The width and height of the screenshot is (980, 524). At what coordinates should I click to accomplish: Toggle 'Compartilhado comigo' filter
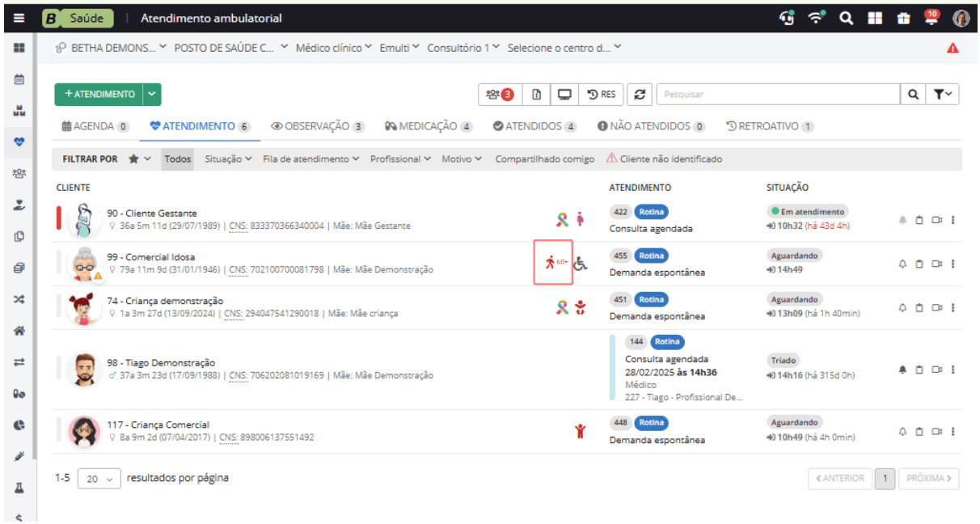544,159
